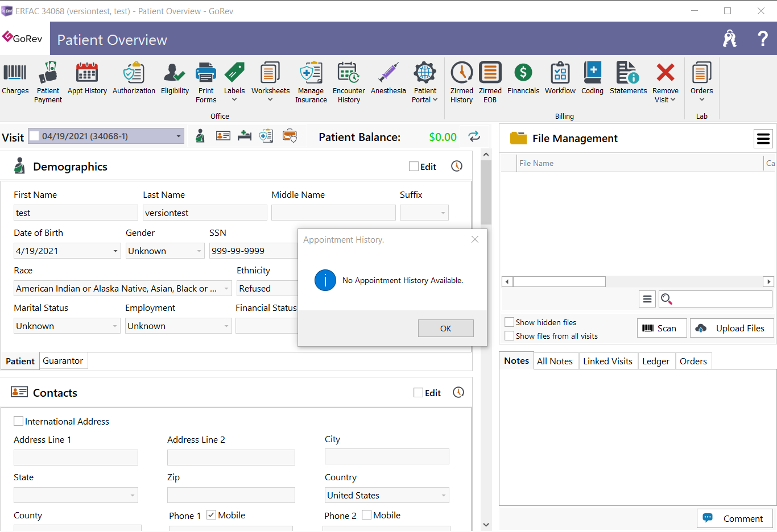Toggle Show hidden files
Image resolution: width=777 pixels, height=532 pixels.
click(510, 322)
